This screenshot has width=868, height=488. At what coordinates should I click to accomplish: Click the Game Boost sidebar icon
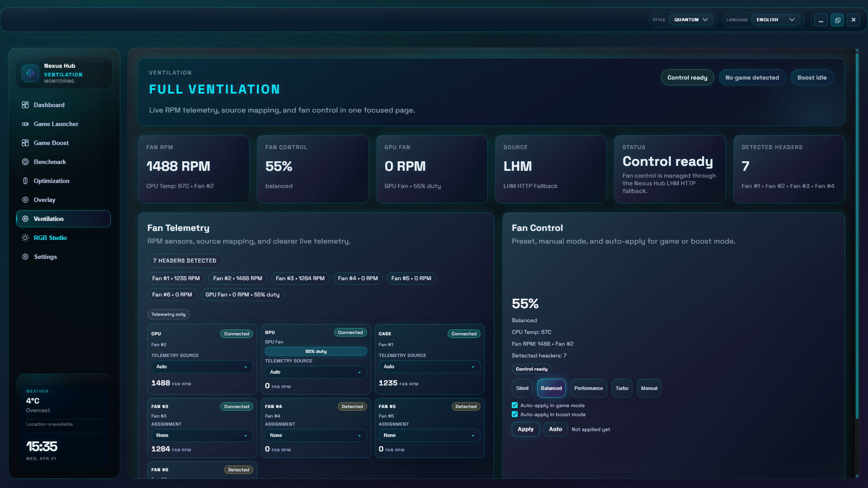25,143
